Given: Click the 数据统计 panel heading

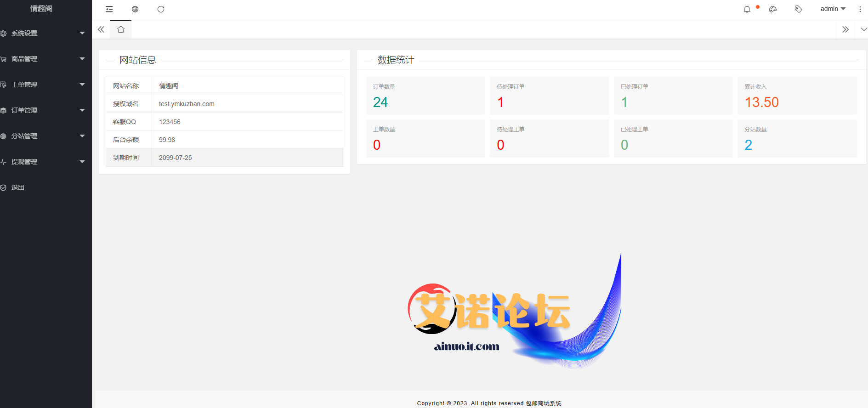Looking at the screenshot, I should pyautogui.click(x=396, y=60).
